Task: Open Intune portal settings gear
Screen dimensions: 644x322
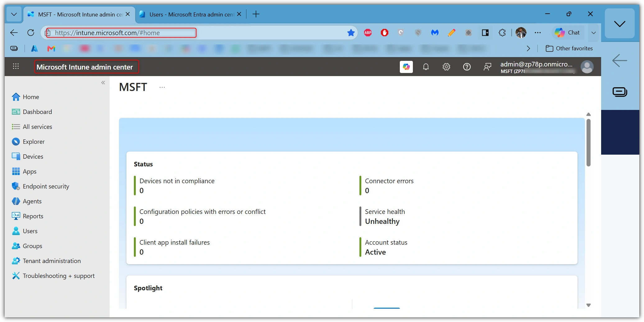Action: pyautogui.click(x=446, y=67)
